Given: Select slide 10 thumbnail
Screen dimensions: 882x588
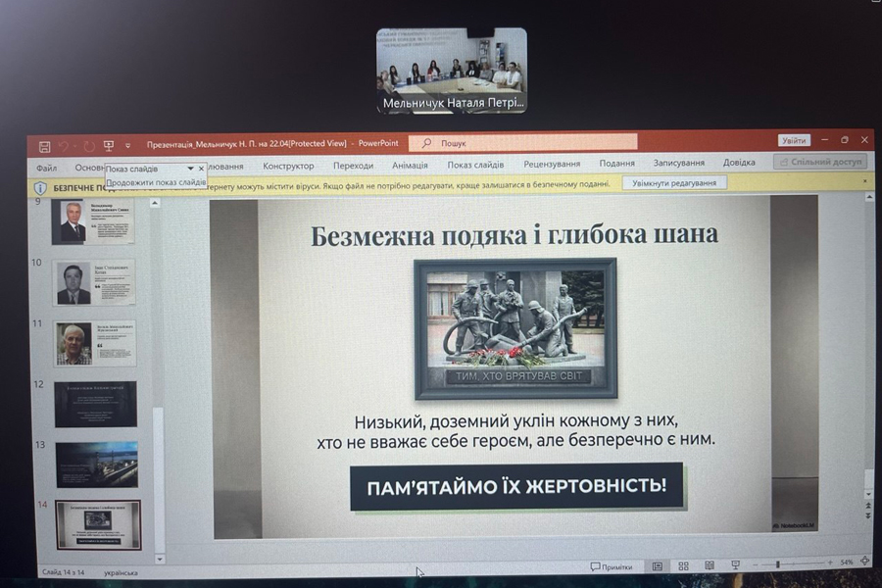Looking at the screenshot, I should pyautogui.click(x=94, y=282).
